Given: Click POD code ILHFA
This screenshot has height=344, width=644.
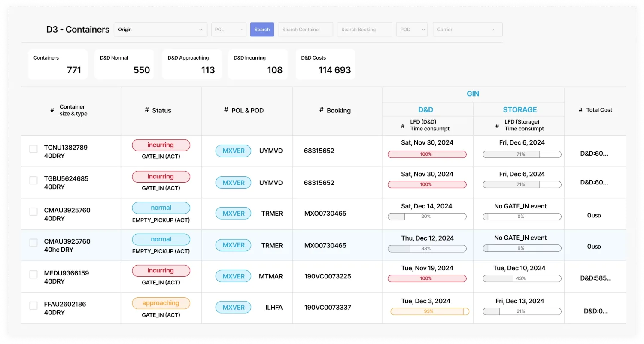Looking at the screenshot, I should point(274,308).
